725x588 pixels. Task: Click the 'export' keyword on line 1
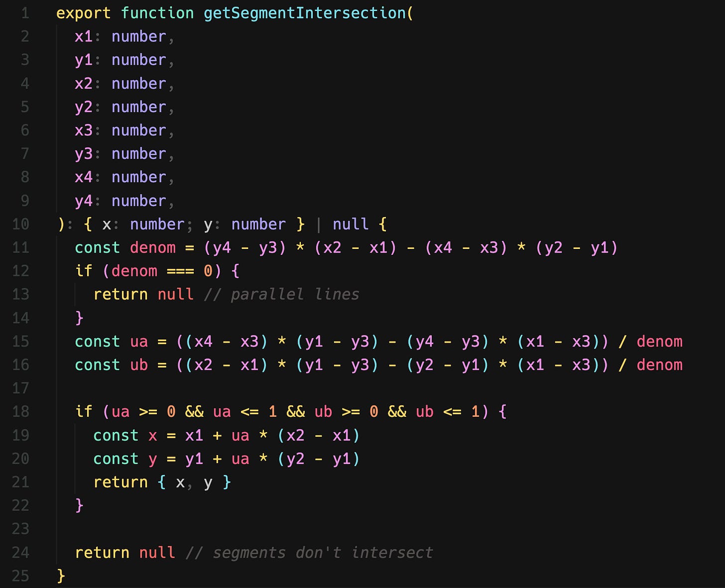(84, 13)
